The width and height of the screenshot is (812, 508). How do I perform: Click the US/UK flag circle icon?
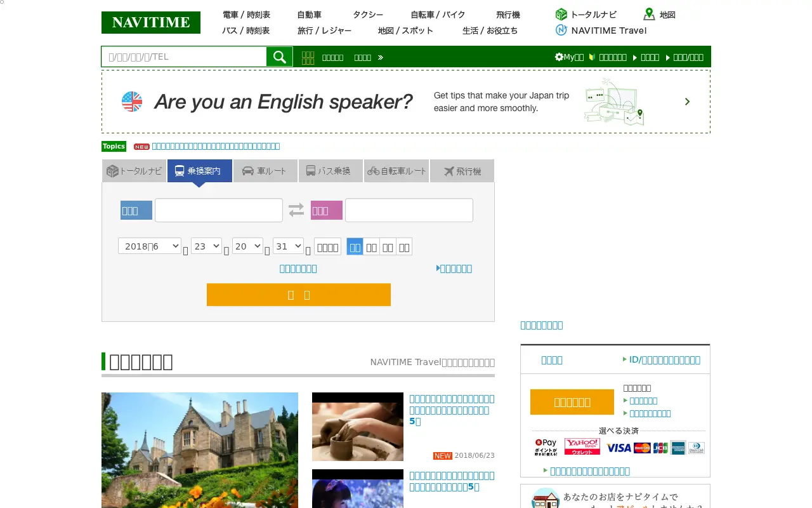132,102
